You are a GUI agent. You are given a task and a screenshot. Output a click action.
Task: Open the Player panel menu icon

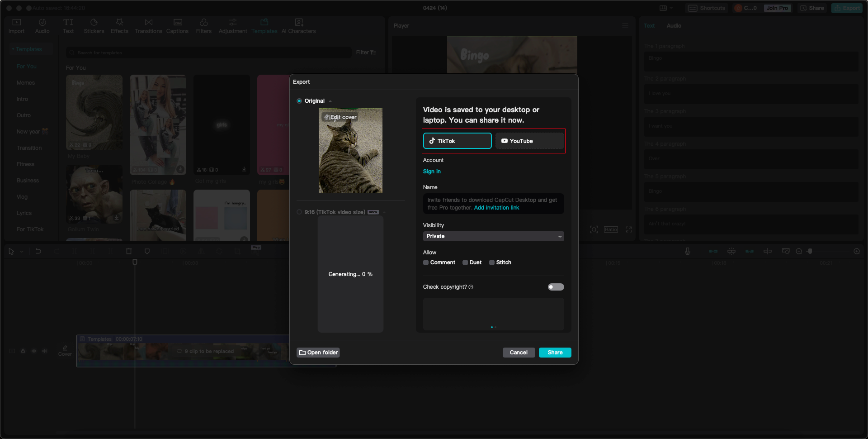click(625, 26)
